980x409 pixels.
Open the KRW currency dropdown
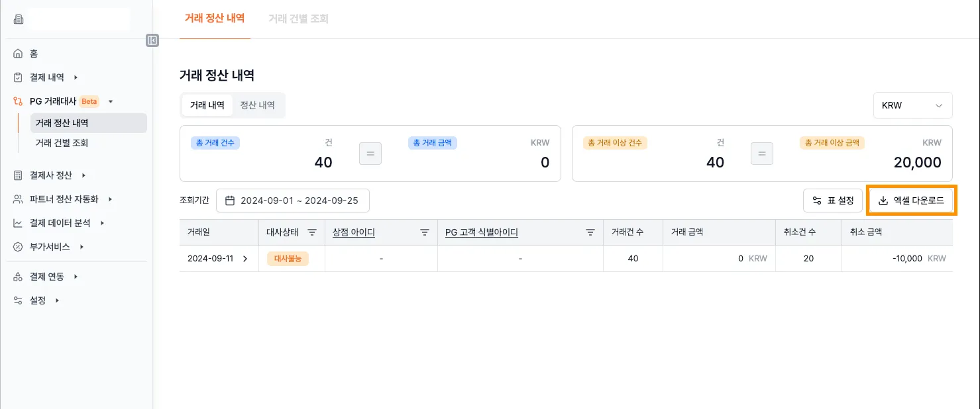912,105
